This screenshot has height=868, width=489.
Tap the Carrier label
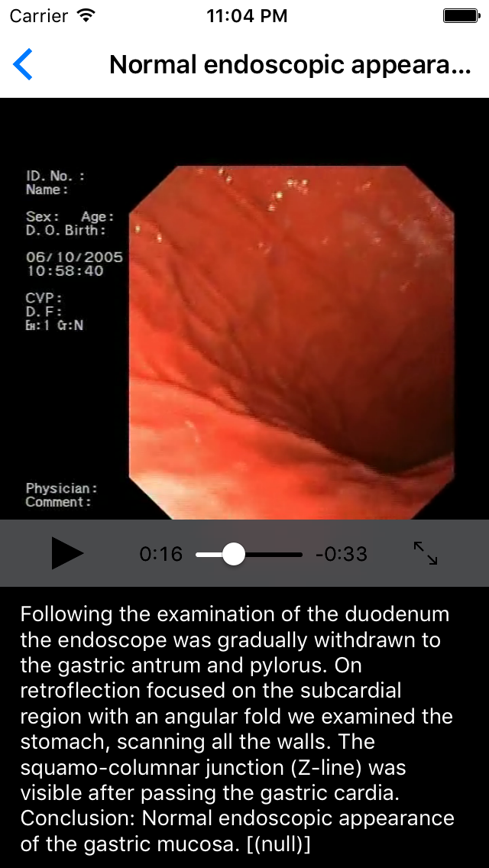[38, 16]
